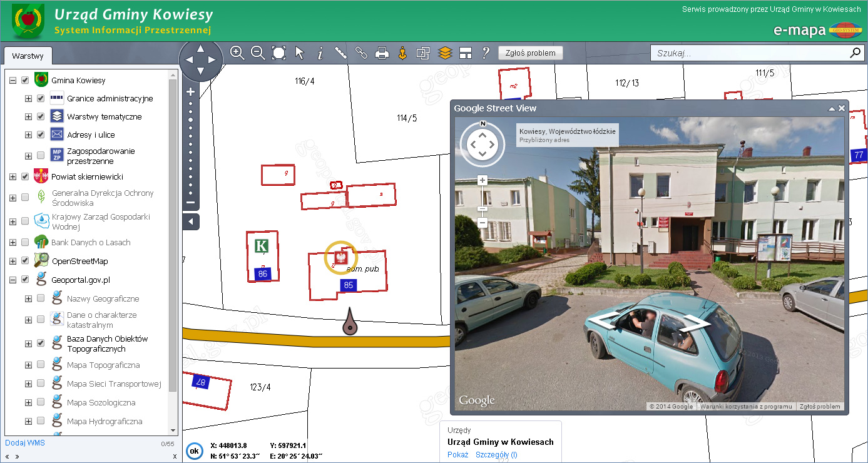
Task: Click the Street View compass pan control
Action: pos(482,145)
